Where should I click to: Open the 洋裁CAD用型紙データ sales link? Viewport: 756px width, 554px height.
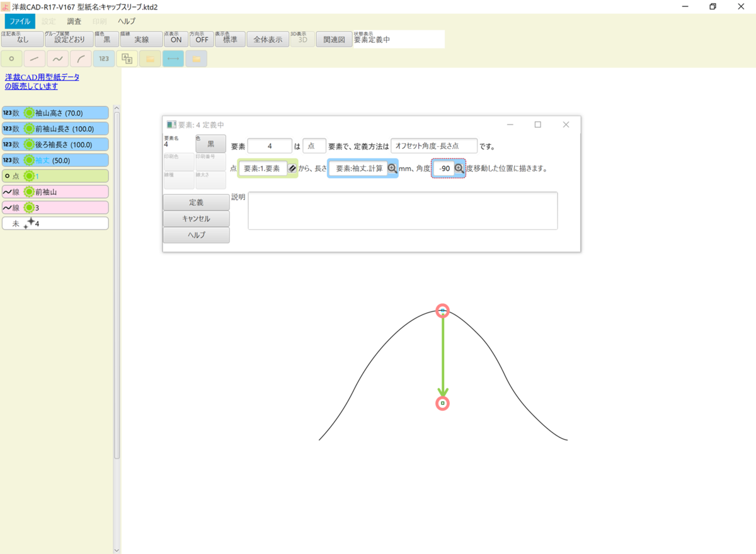[x=41, y=81]
